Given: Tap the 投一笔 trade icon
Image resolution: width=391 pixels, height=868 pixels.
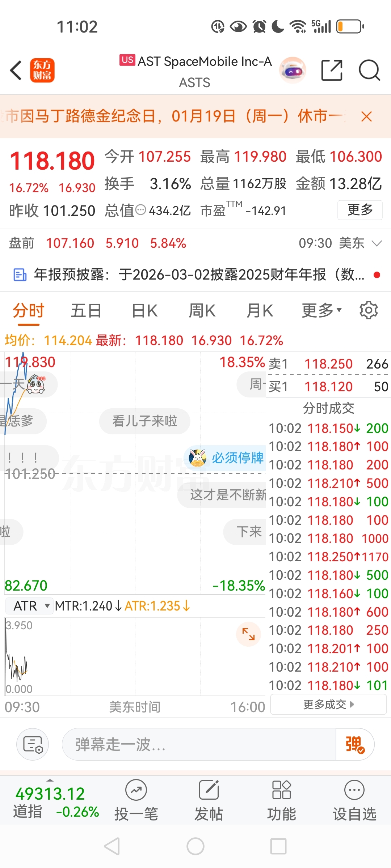Looking at the screenshot, I should 136,800.
